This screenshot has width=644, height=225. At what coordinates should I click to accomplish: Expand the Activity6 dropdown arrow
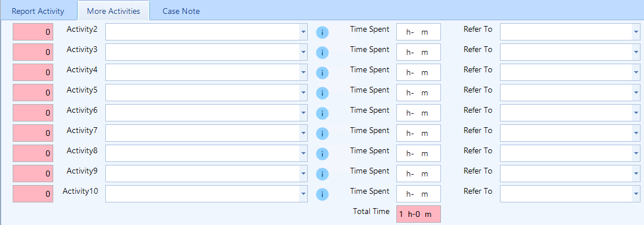(x=303, y=112)
